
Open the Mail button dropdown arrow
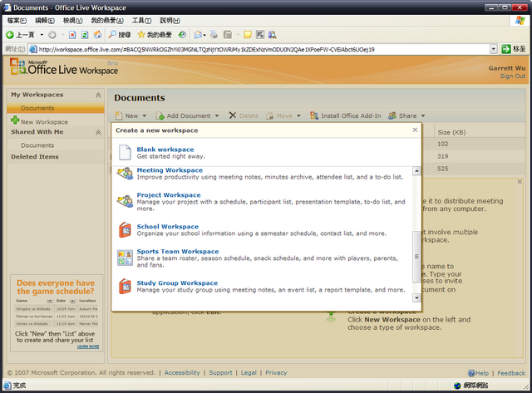[204, 35]
